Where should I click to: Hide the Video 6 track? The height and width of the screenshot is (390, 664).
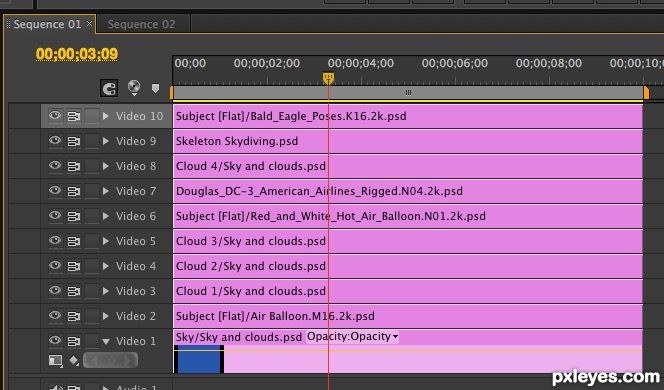(55, 215)
